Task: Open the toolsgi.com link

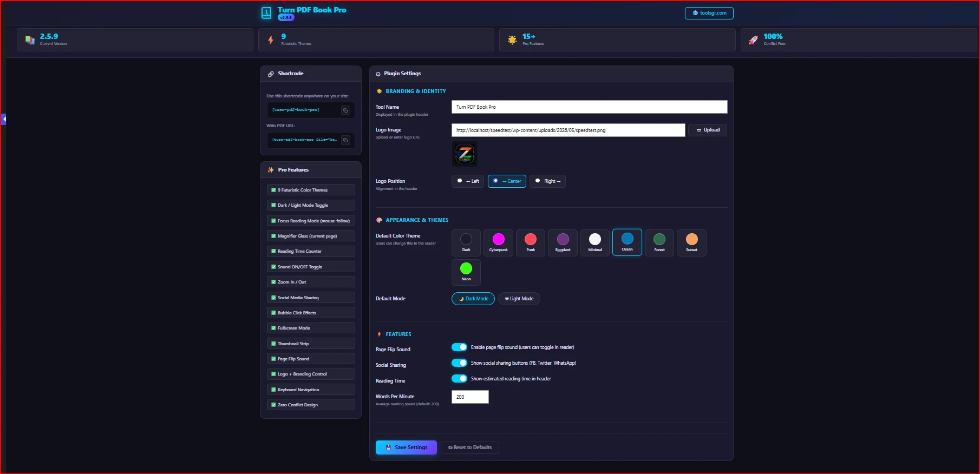Action: (709, 13)
